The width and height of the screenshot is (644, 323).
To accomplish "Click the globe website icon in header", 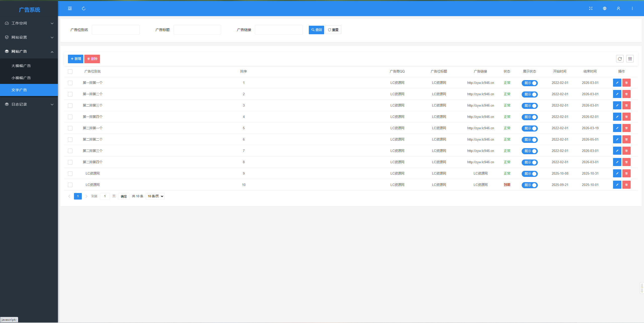I will [x=604, y=9].
